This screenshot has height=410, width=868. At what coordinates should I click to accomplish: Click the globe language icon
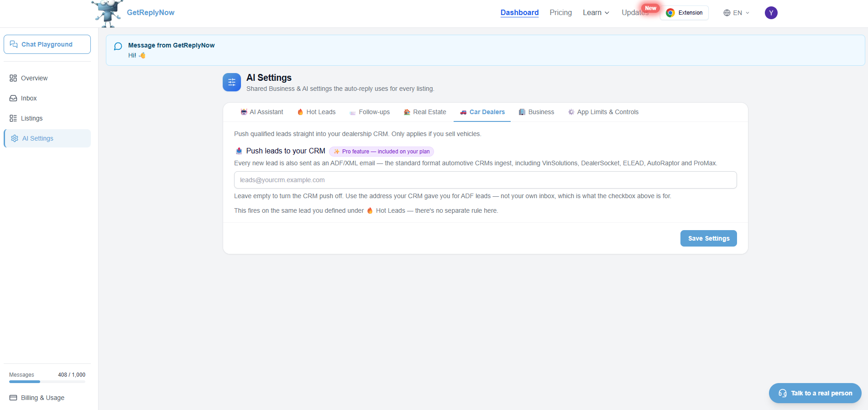pos(727,13)
